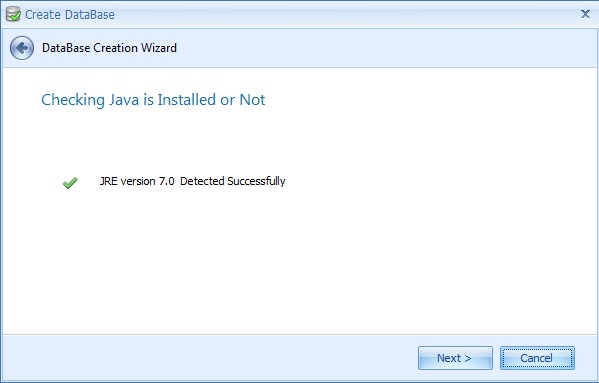599x383 pixels.
Task: Click blank header band beside wizard title
Action: click(382, 48)
